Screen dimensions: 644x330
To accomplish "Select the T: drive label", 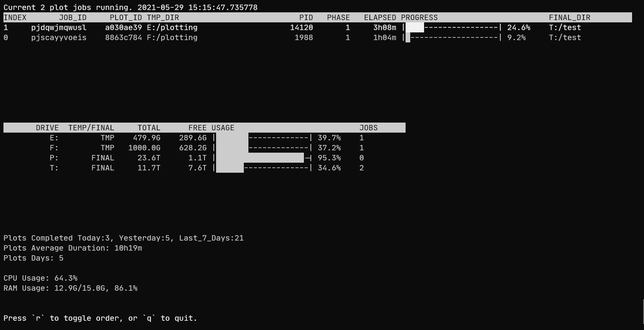I will 54,168.
